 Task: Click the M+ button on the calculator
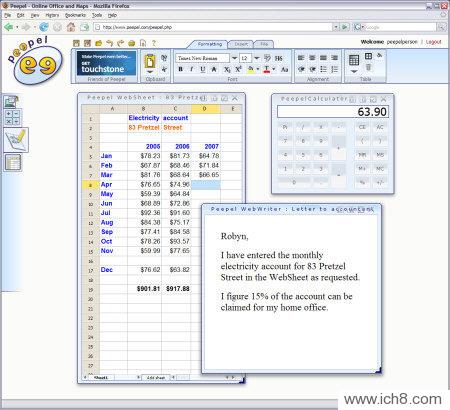pyautogui.click(x=362, y=169)
